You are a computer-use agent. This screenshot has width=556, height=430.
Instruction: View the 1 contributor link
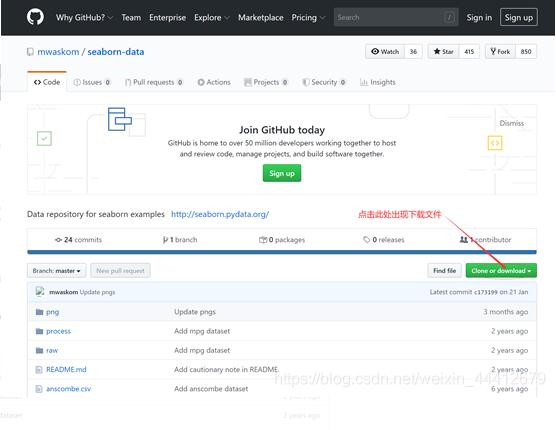pos(485,240)
